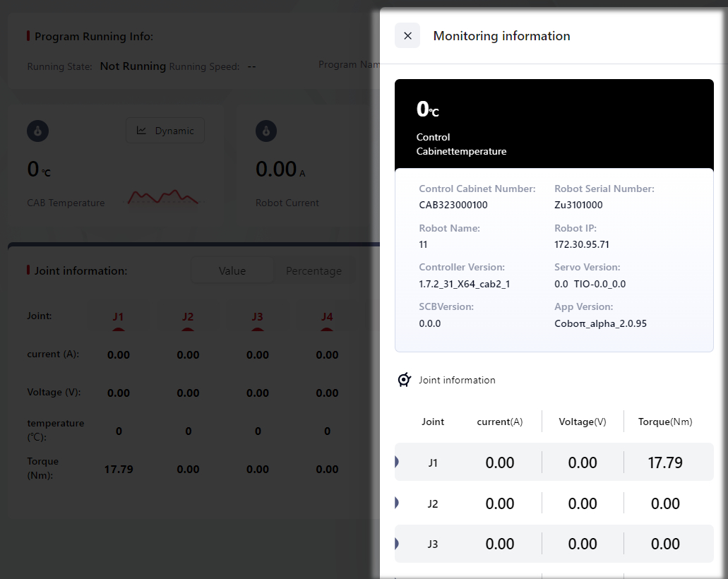Click the black Control Cabinet temperature card
The image size is (728, 579).
click(x=554, y=124)
